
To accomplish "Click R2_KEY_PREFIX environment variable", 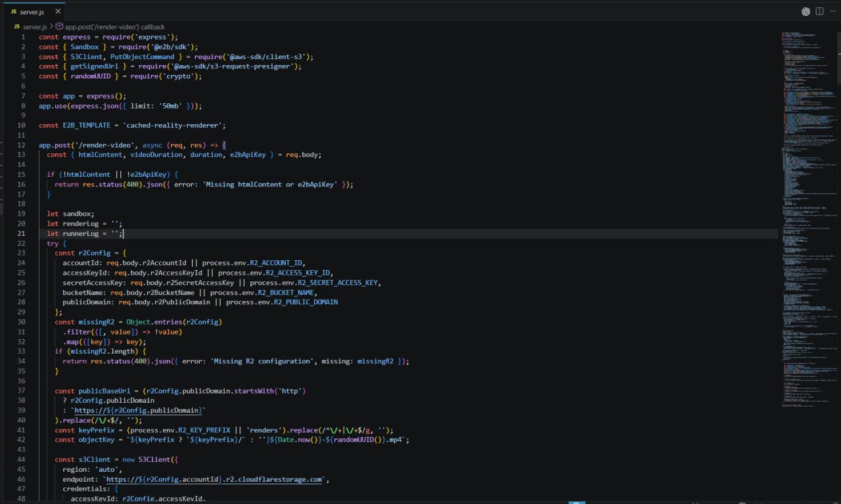I will click(204, 430).
